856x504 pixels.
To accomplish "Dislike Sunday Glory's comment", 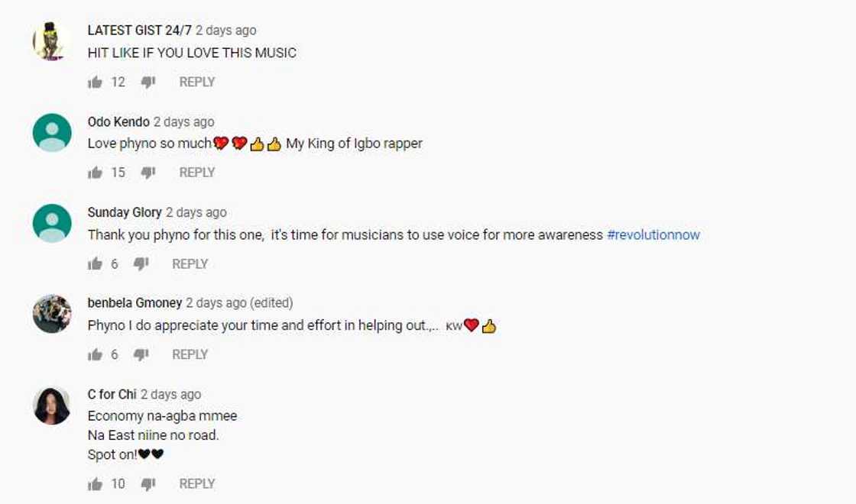I will [x=141, y=264].
